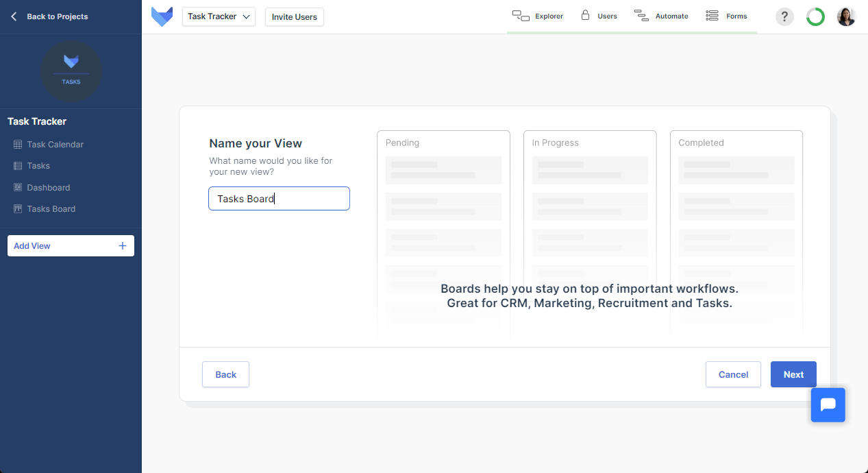
Task: Click the blue app logo in top bar
Action: 162,16
